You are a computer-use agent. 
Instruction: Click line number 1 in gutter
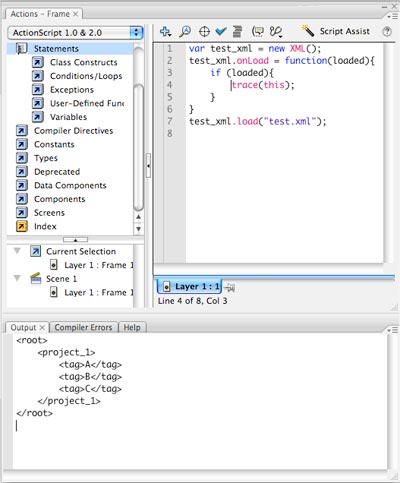tap(170, 49)
